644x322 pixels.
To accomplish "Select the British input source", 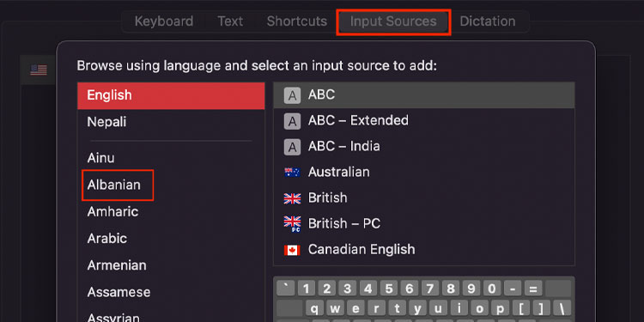I will (424, 197).
